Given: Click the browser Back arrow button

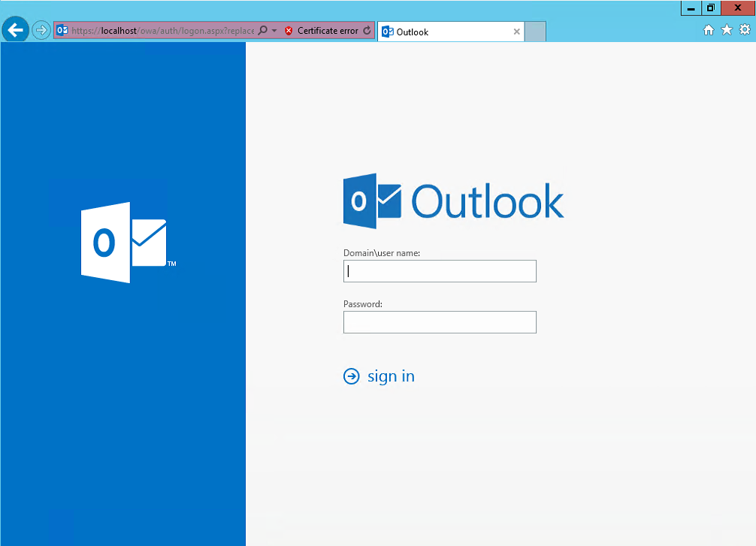Looking at the screenshot, I should (16, 30).
